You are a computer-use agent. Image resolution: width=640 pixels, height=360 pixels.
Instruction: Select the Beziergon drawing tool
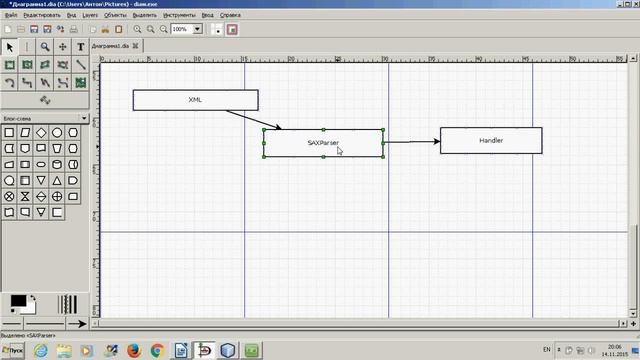coord(62,65)
